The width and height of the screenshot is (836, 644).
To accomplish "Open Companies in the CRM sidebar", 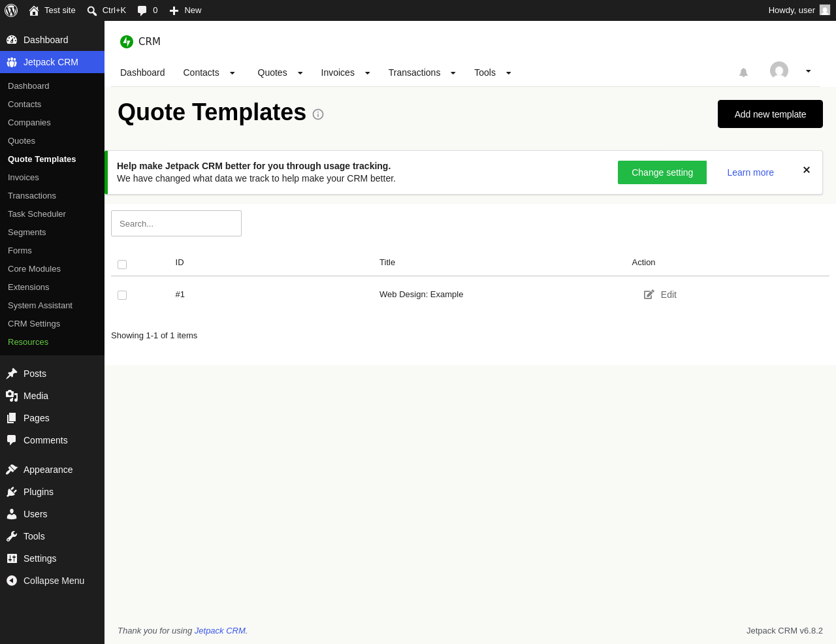I will (x=29, y=123).
